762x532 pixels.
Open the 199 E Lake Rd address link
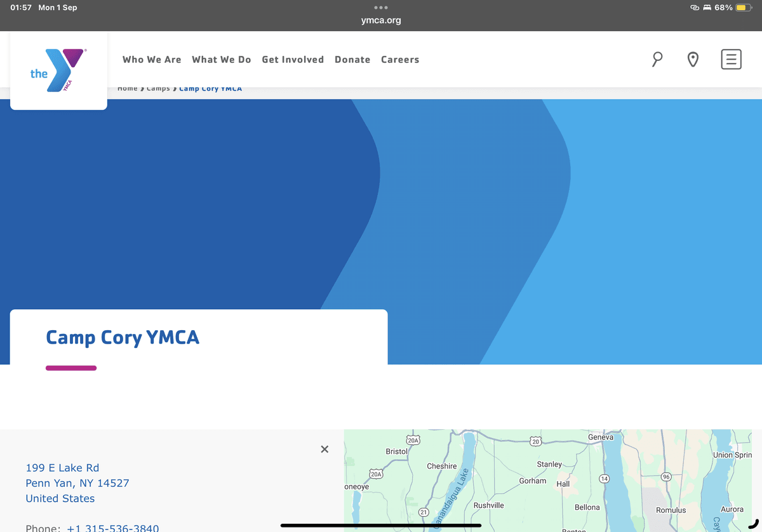[77, 483]
